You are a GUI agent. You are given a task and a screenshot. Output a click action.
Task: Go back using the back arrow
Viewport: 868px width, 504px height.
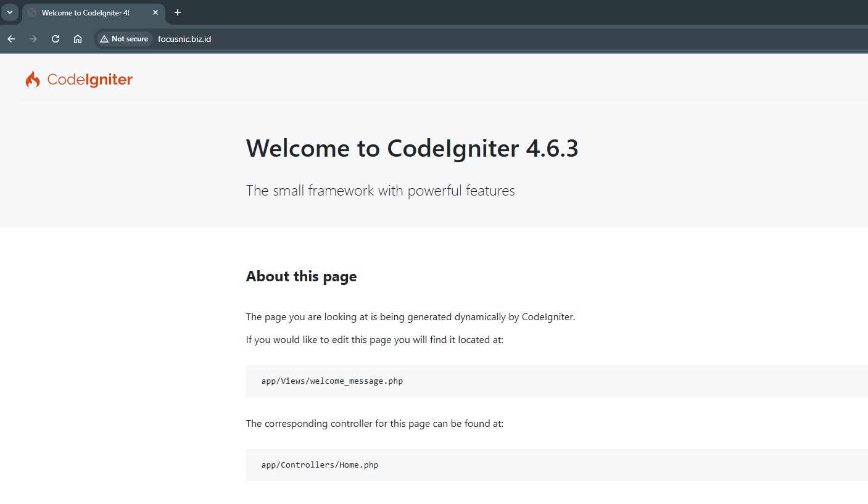(11, 39)
